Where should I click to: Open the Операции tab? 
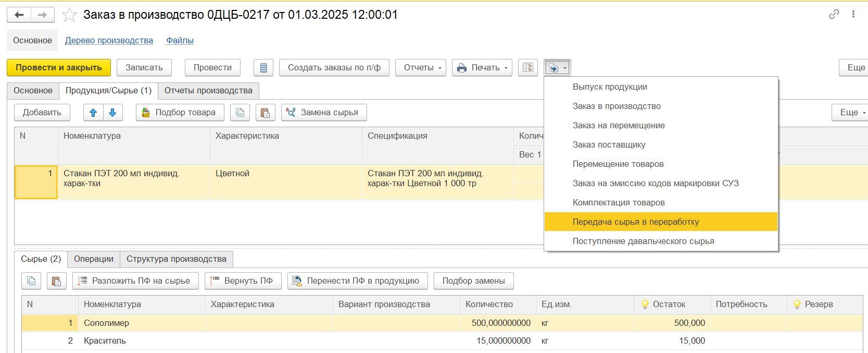[94, 259]
